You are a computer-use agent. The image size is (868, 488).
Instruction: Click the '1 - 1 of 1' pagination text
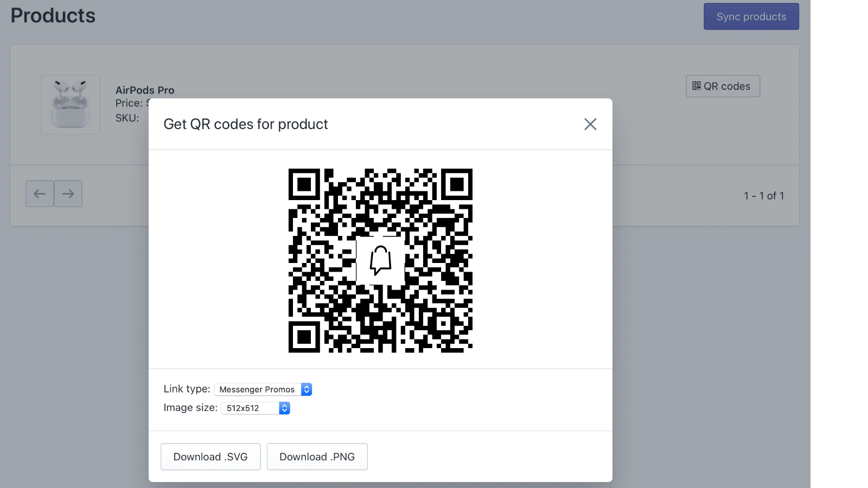(x=764, y=196)
